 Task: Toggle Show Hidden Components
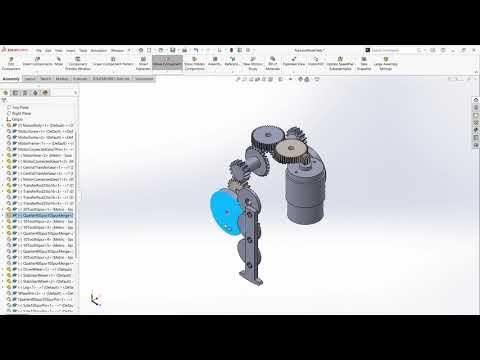coord(194,63)
